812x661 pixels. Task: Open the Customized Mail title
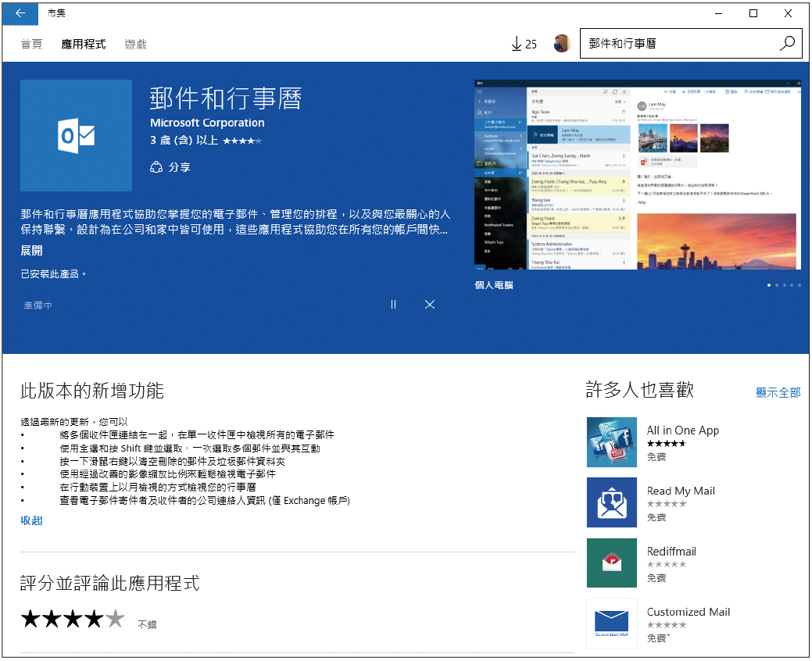(x=689, y=612)
